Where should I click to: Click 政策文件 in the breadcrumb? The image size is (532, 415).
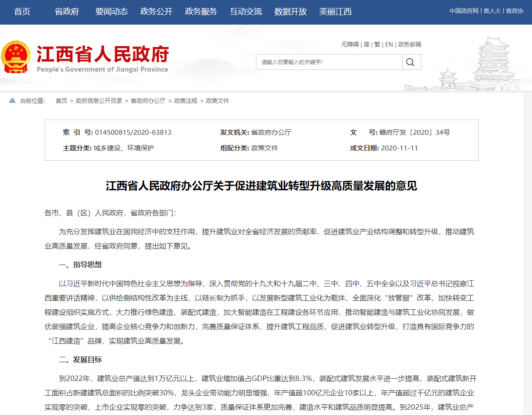pyautogui.click(x=217, y=101)
